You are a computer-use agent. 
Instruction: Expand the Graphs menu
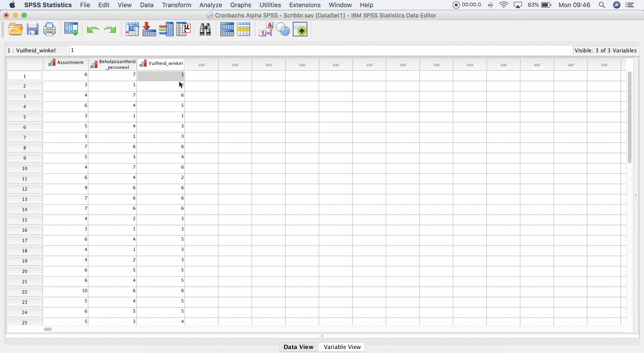[x=240, y=5]
